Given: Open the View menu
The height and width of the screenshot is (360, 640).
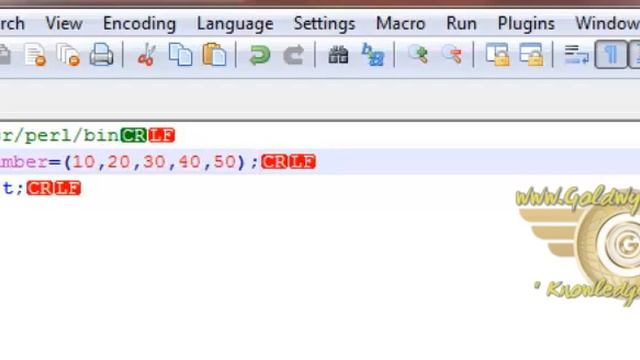Looking at the screenshot, I should [x=64, y=23].
